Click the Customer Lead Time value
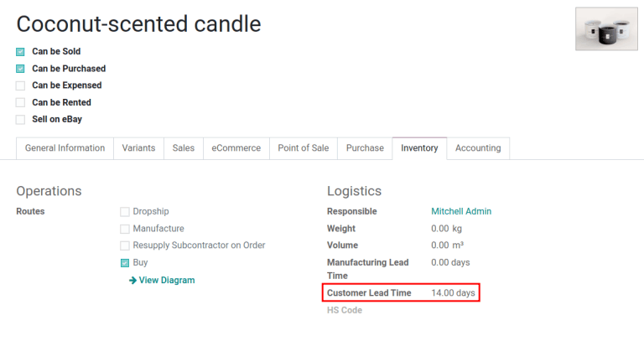Screen dimensions: 644x341 453,293
